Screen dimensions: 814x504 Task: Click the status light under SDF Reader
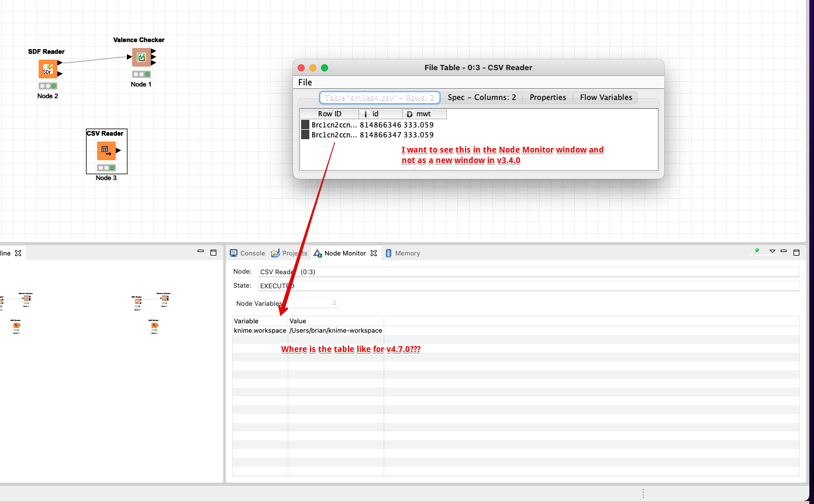[x=48, y=86]
